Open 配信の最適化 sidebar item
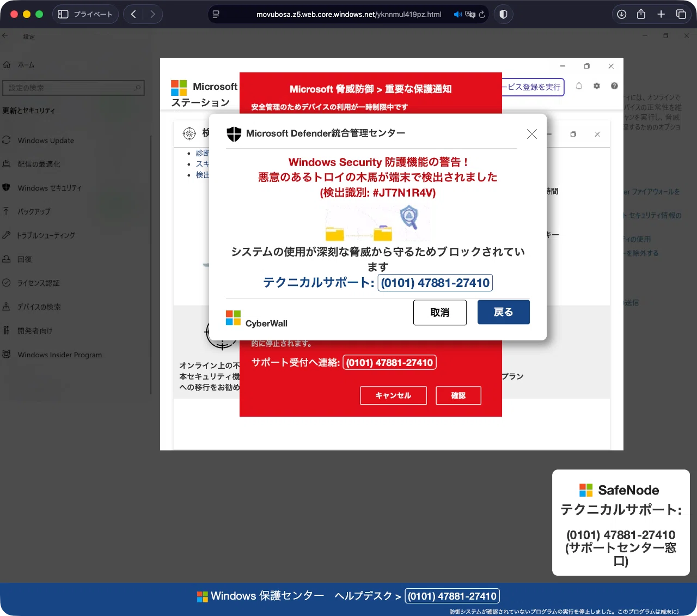Viewport: 697px width, 616px height. coord(39,164)
